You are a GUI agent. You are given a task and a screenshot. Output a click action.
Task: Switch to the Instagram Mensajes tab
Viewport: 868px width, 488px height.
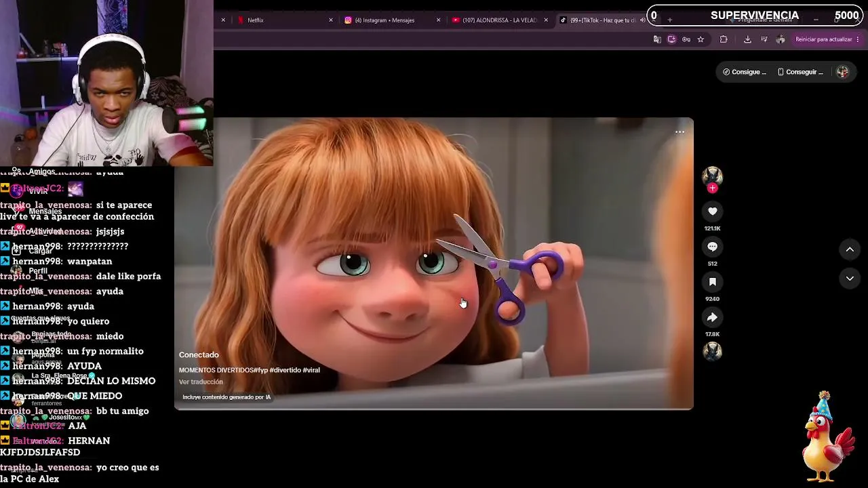click(x=391, y=20)
